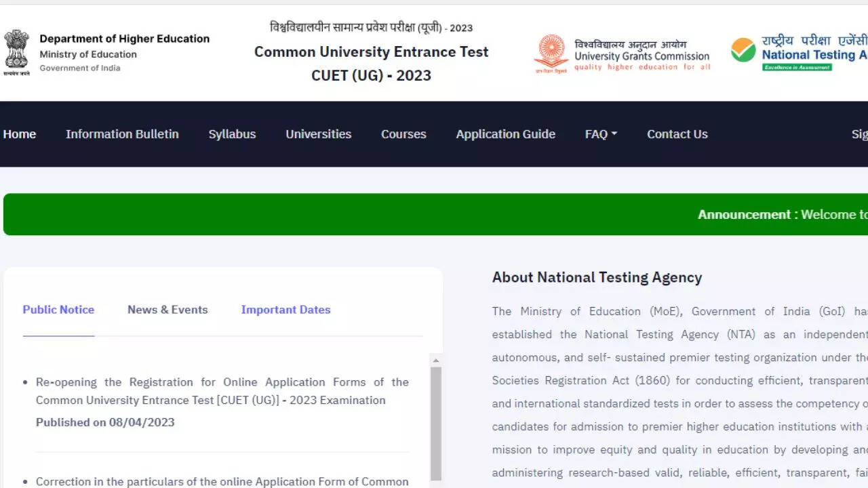Switch to the Public Notice tab
868x488 pixels.
[x=58, y=310]
